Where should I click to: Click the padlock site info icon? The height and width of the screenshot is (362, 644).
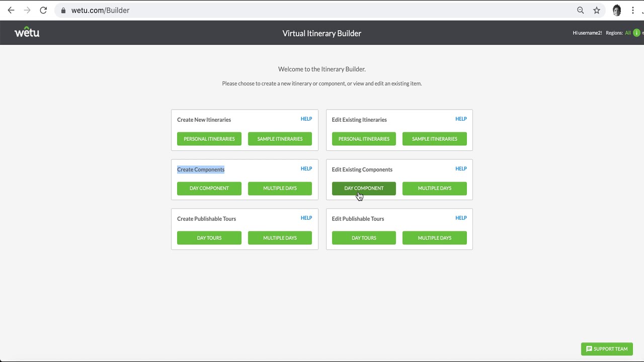click(x=63, y=10)
